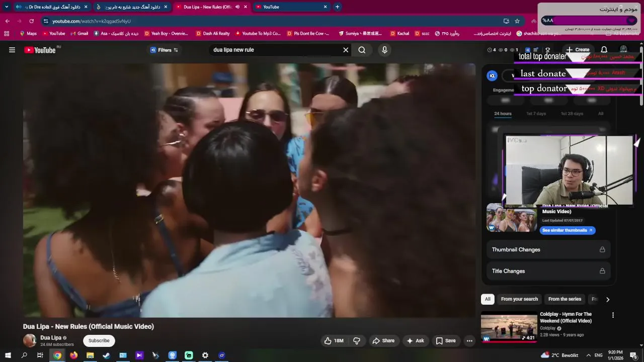Close the Dua Lipa New Rules tab
644x362 pixels.
246,7
